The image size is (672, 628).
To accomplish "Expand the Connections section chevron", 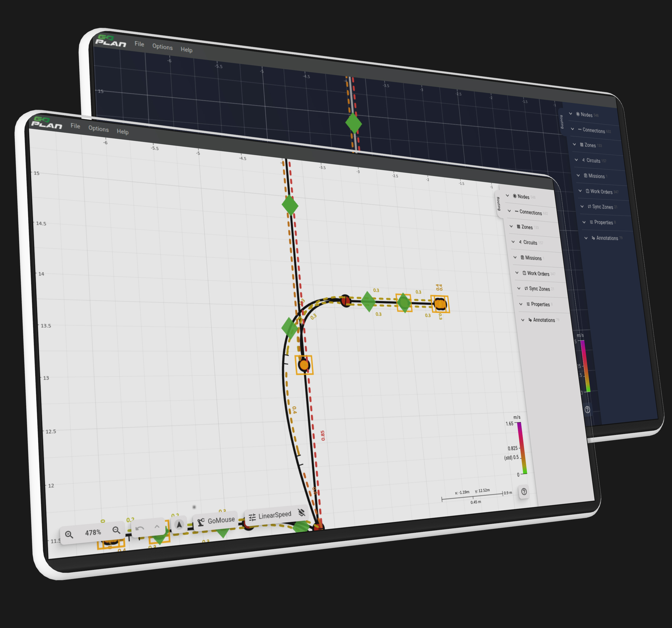I will point(510,211).
